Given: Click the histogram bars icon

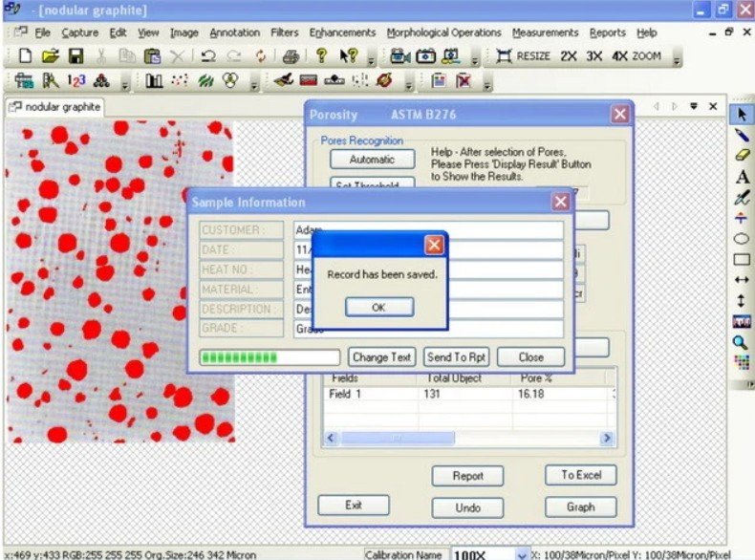Looking at the screenshot, I should [x=154, y=80].
